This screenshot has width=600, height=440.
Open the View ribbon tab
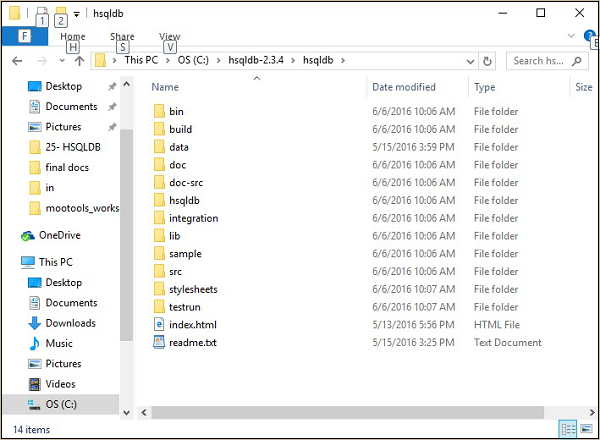(170, 37)
